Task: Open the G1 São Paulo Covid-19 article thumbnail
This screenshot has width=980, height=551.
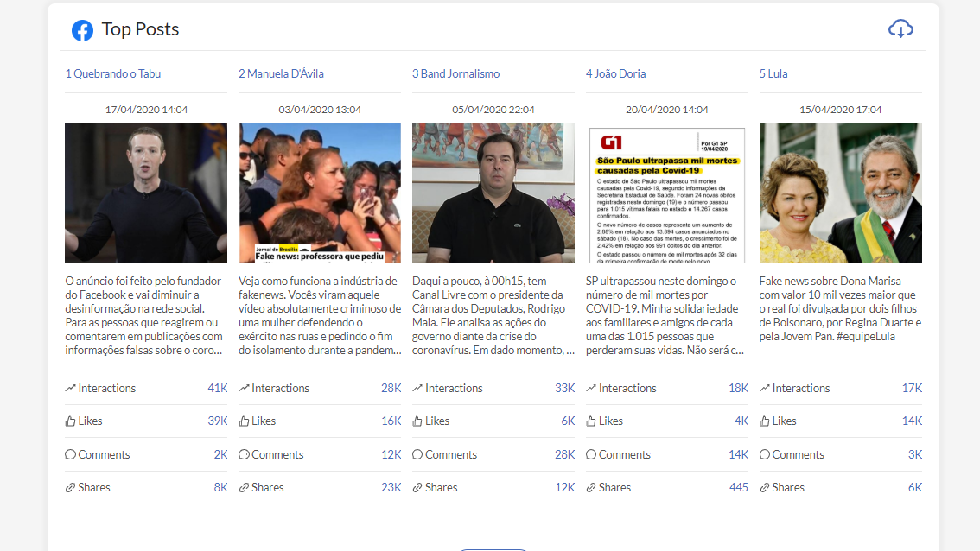Action: coord(666,193)
